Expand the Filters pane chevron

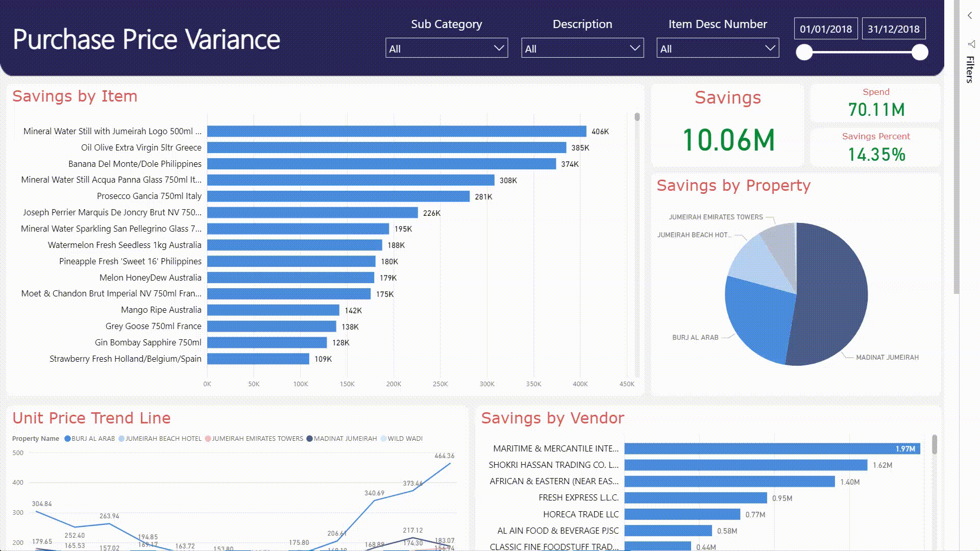point(970,16)
